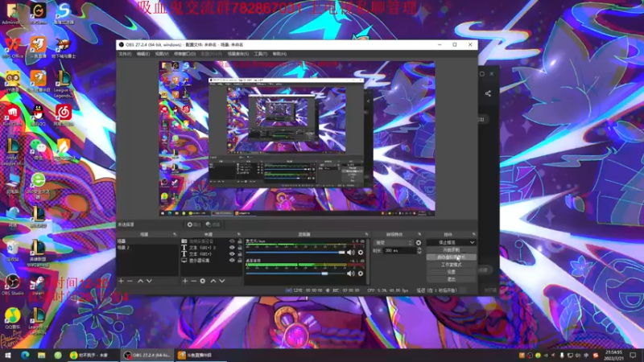Open the WeChat desktop icon

pyautogui.click(x=38, y=148)
